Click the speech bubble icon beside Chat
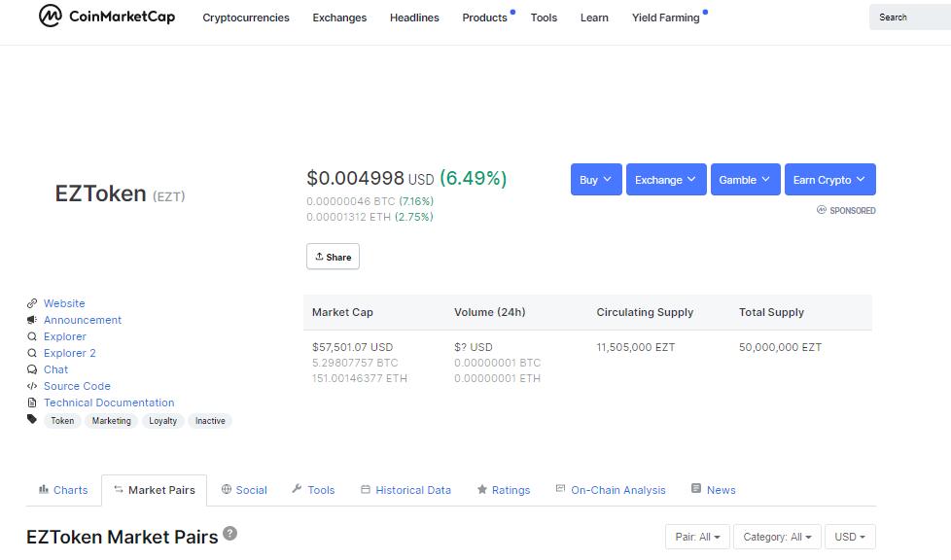This screenshot has width=951, height=560. pos(32,369)
